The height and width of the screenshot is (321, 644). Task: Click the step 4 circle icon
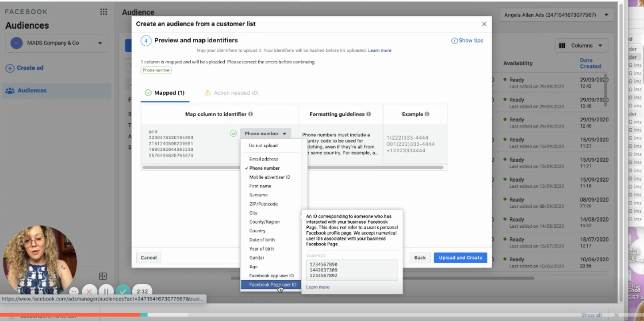click(x=146, y=41)
